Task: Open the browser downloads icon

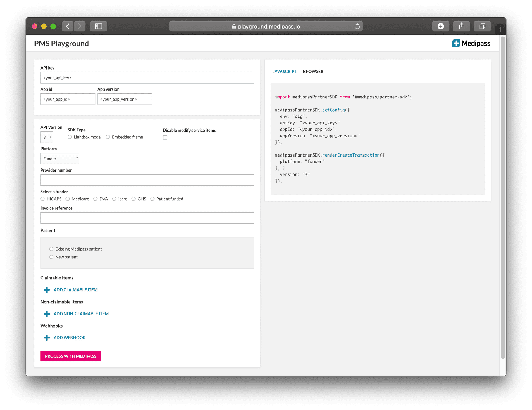Action: click(x=441, y=26)
